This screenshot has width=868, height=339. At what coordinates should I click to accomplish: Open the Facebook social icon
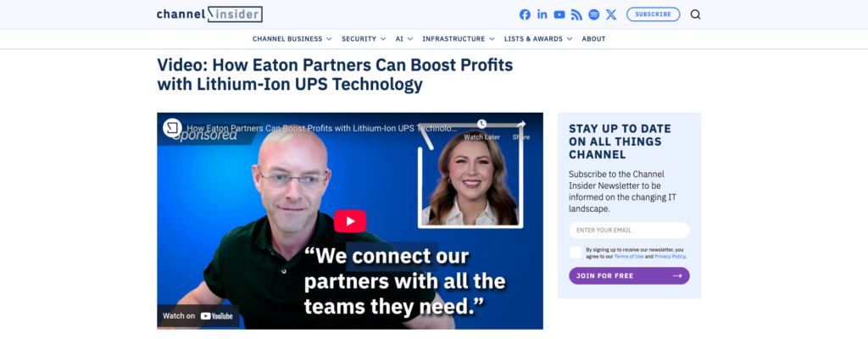coord(525,15)
